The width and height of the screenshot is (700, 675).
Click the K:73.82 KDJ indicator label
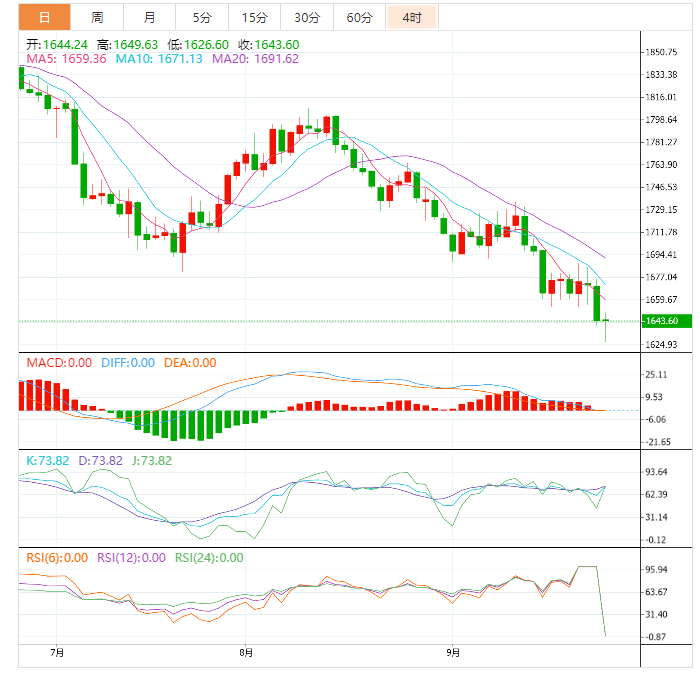[46, 460]
